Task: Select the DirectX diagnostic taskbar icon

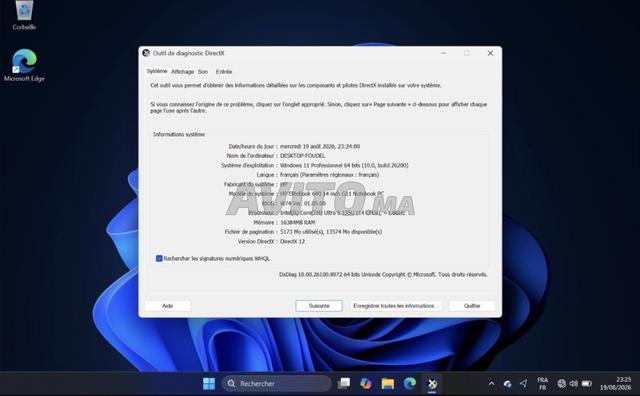Action: [x=432, y=383]
